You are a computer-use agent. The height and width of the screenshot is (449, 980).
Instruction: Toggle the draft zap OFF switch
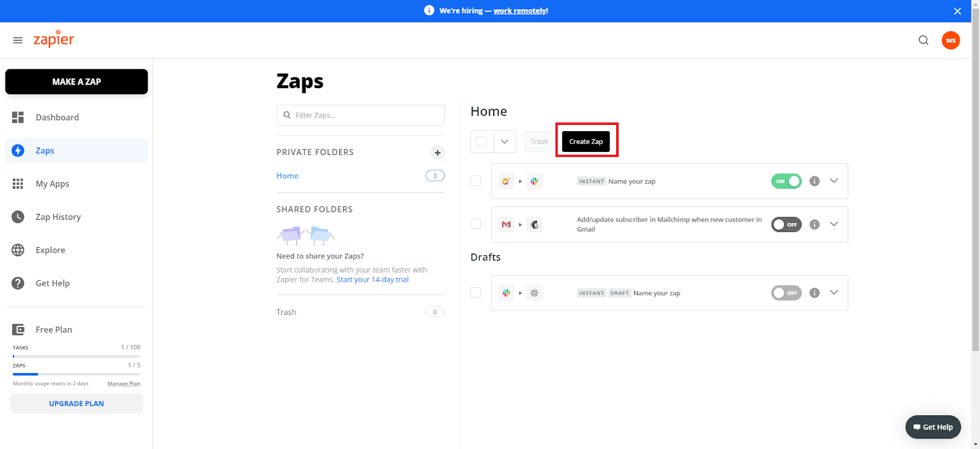786,293
